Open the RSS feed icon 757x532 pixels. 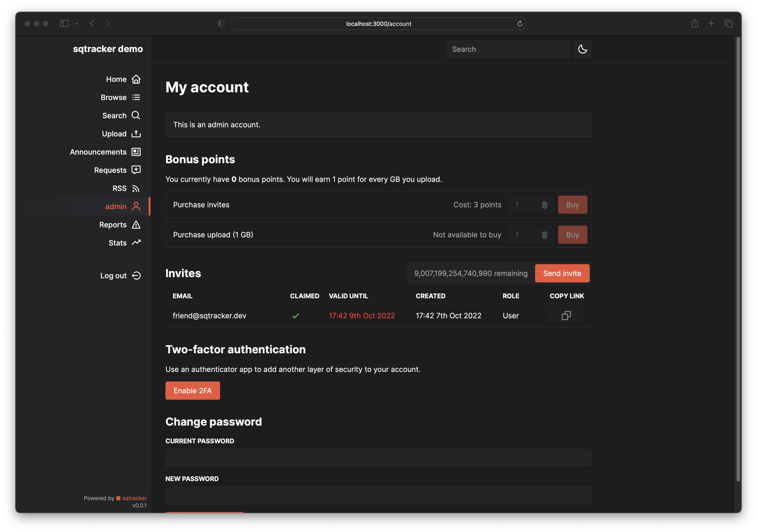tap(136, 188)
